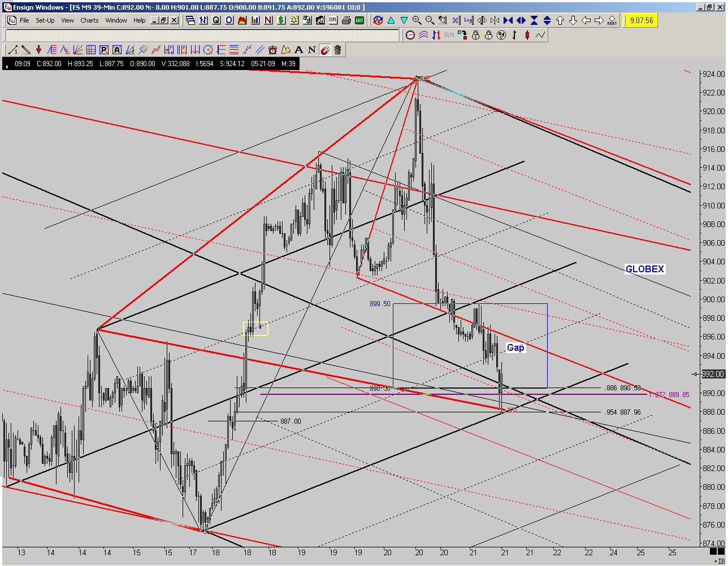The width and height of the screenshot is (728, 566).
Task: Toggle the magnet snap tool
Action: [325, 49]
